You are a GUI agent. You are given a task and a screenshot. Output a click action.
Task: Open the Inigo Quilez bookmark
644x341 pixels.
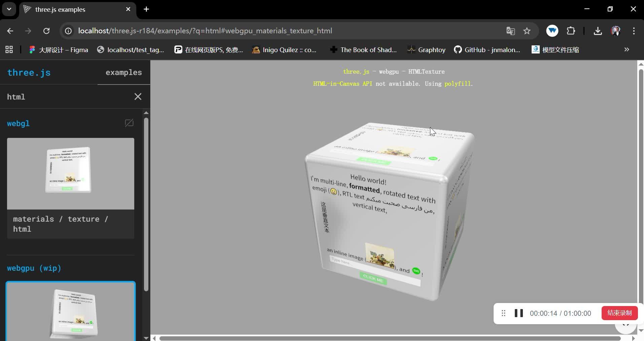[284, 50]
